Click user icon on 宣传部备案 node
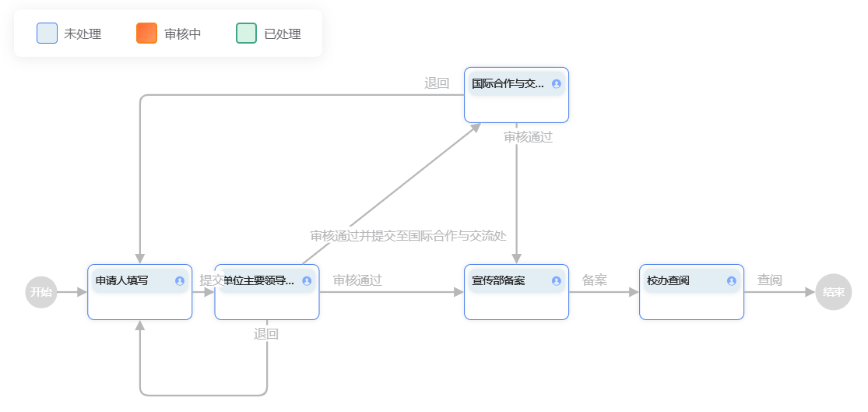 557,281
